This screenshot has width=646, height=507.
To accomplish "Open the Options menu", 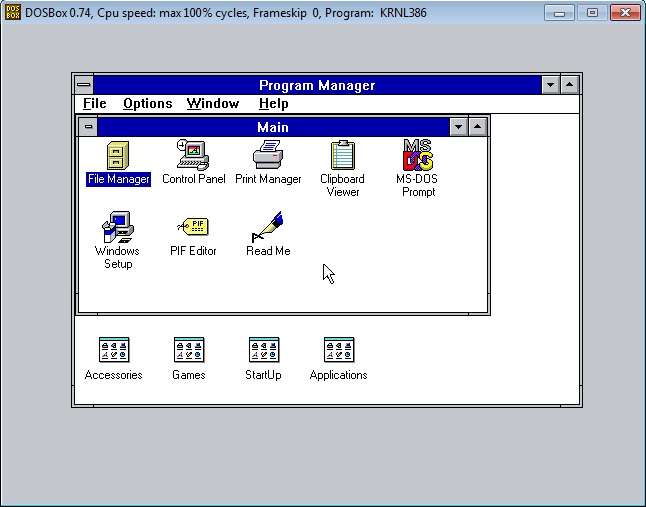I will (x=147, y=103).
